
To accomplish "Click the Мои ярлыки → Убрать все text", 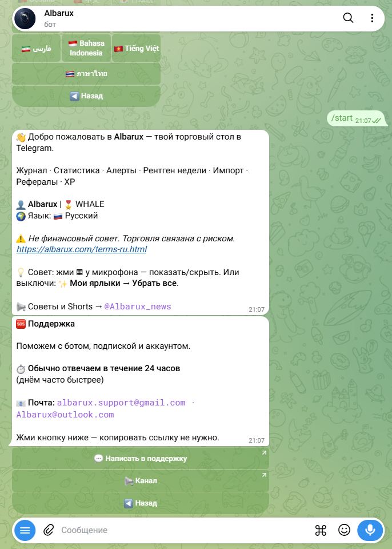I will pos(124,283).
